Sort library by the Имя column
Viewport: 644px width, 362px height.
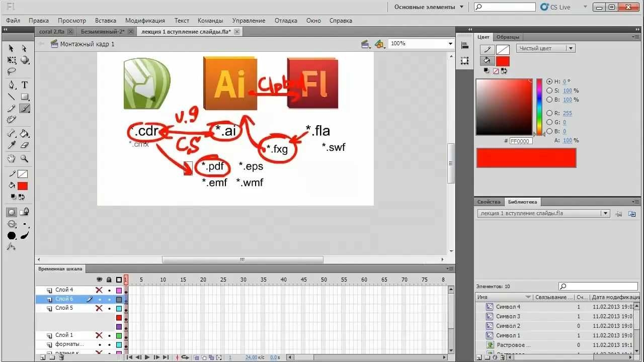(x=504, y=297)
